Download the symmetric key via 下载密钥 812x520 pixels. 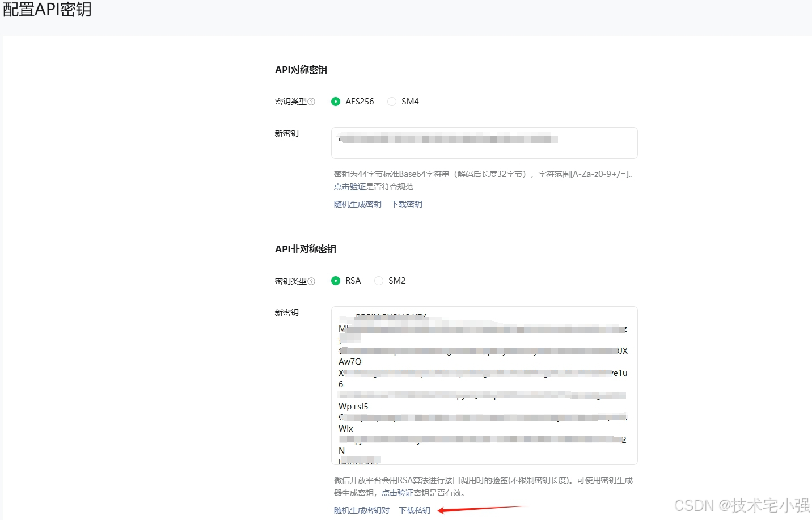[406, 204]
